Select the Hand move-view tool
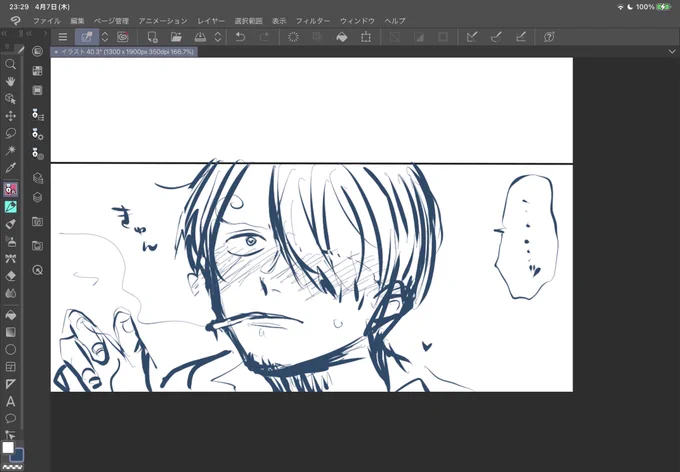Viewport: 680px width, 472px height. (10, 82)
